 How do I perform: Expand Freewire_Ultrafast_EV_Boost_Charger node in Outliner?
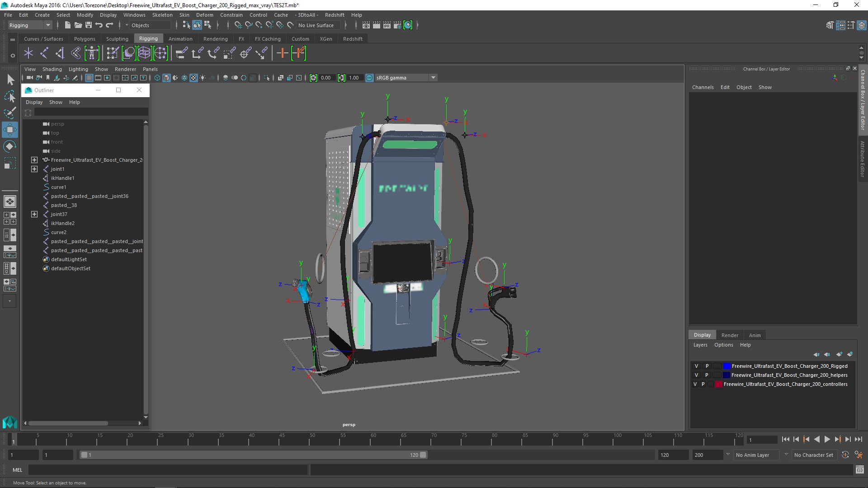pos(34,160)
